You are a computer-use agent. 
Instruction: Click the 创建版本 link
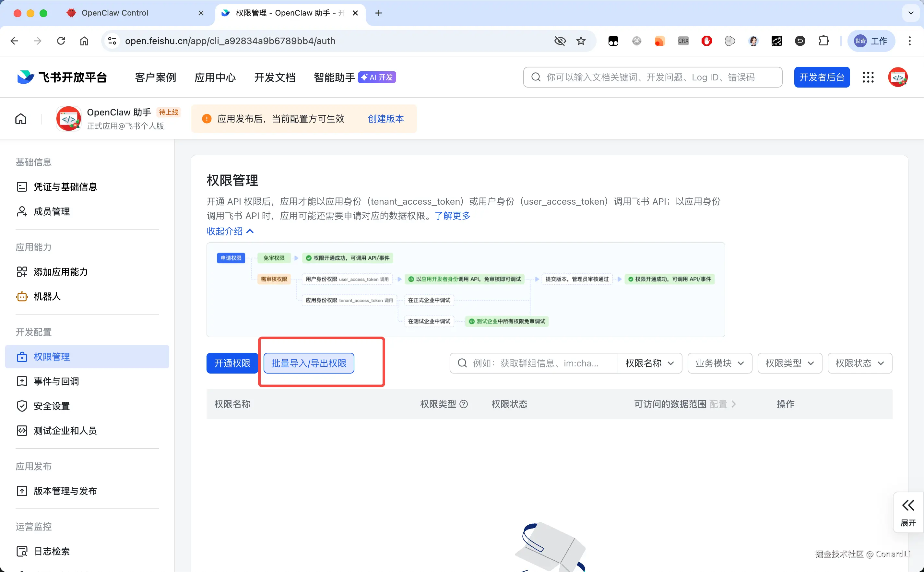coord(385,119)
